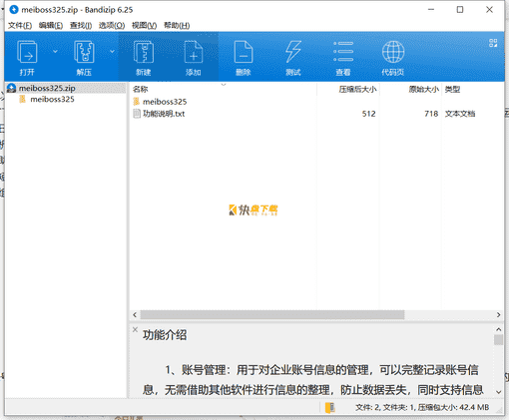Open the Options (选项) menu

[112, 25]
